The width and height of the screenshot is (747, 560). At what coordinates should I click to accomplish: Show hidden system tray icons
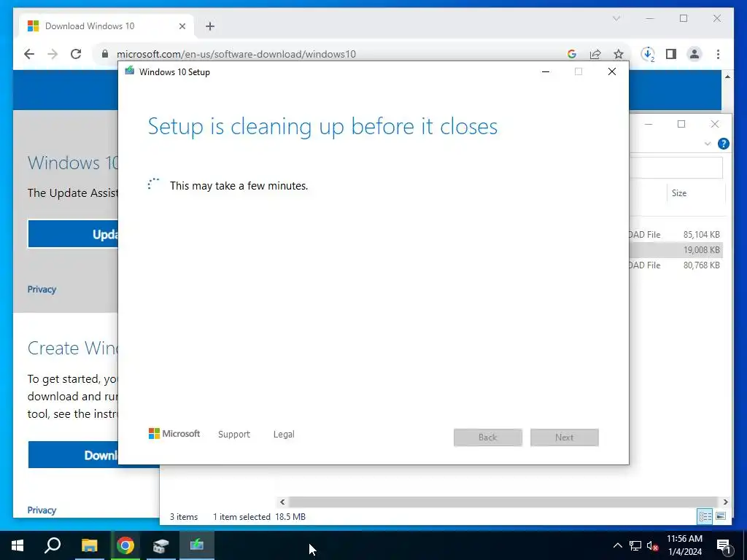[617, 545]
